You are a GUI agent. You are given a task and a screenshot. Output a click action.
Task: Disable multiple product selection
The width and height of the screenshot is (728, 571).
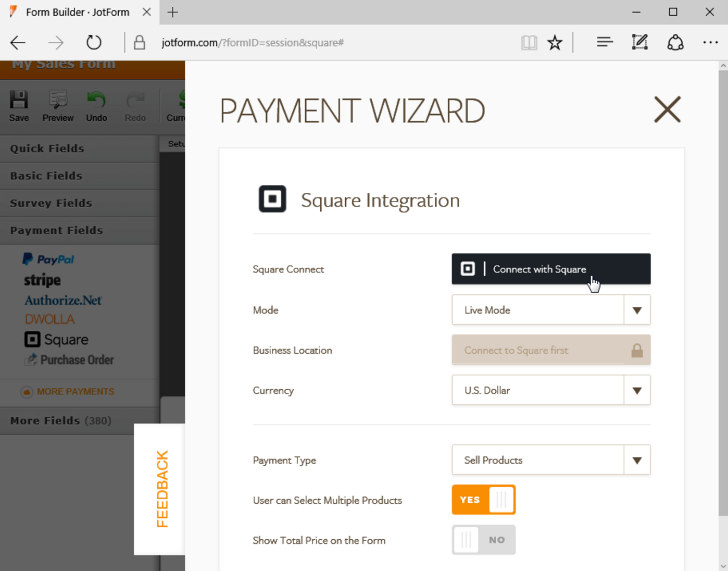pyautogui.click(x=483, y=500)
